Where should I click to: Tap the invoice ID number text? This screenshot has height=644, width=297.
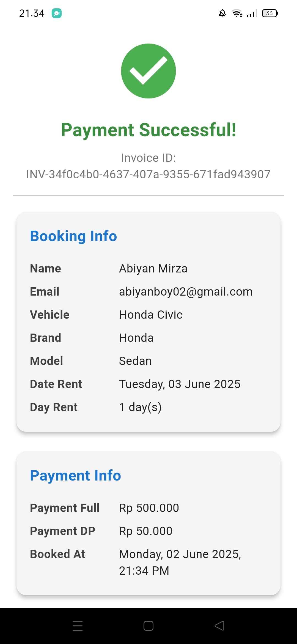click(148, 174)
